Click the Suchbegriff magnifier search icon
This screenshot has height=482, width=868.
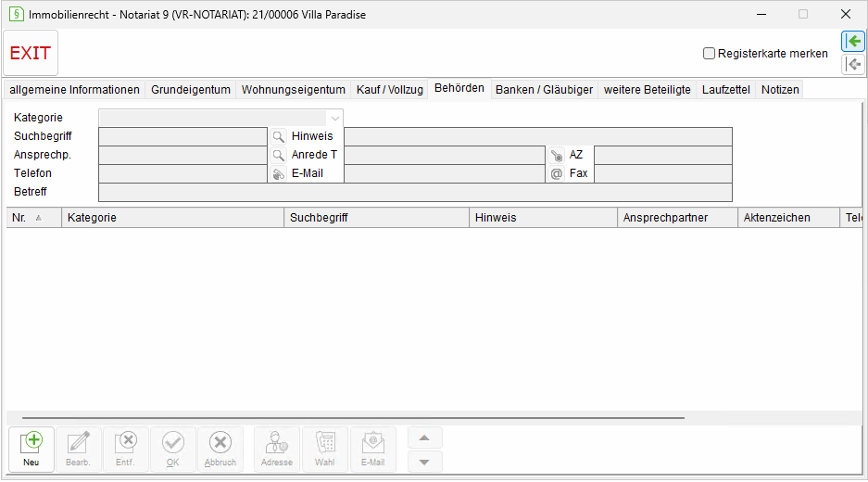click(x=279, y=136)
